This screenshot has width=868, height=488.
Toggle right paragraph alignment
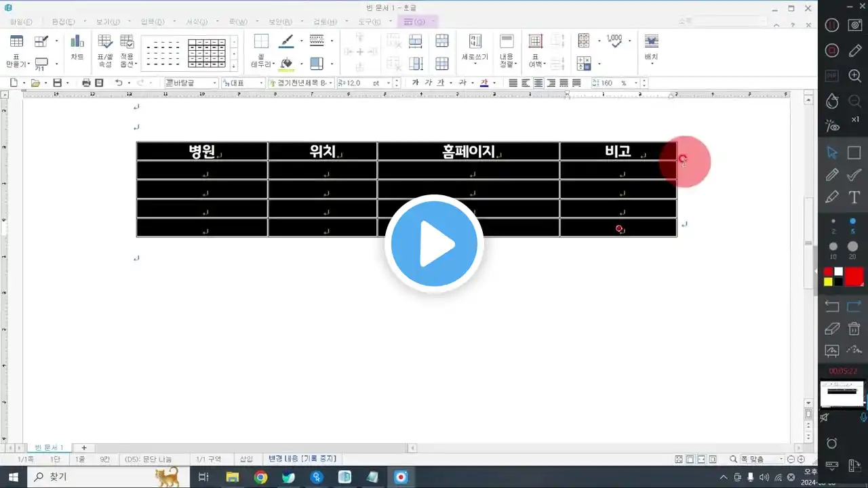(551, 83)
